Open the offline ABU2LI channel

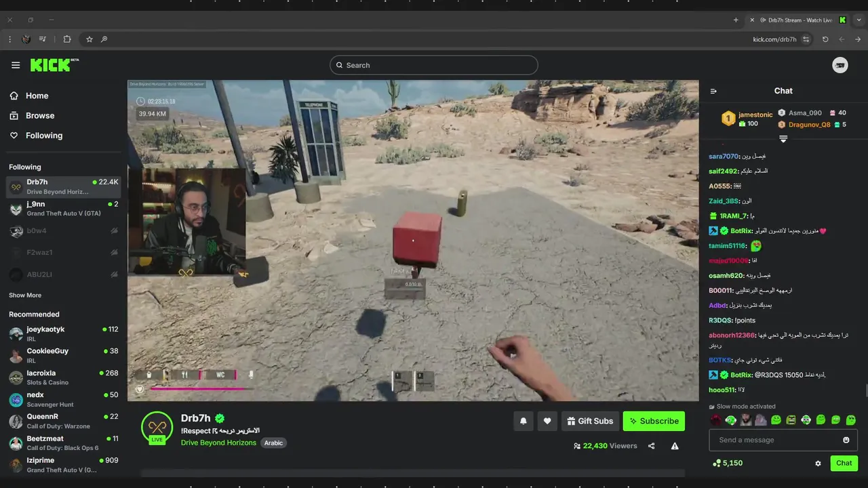tap(64, 274)
